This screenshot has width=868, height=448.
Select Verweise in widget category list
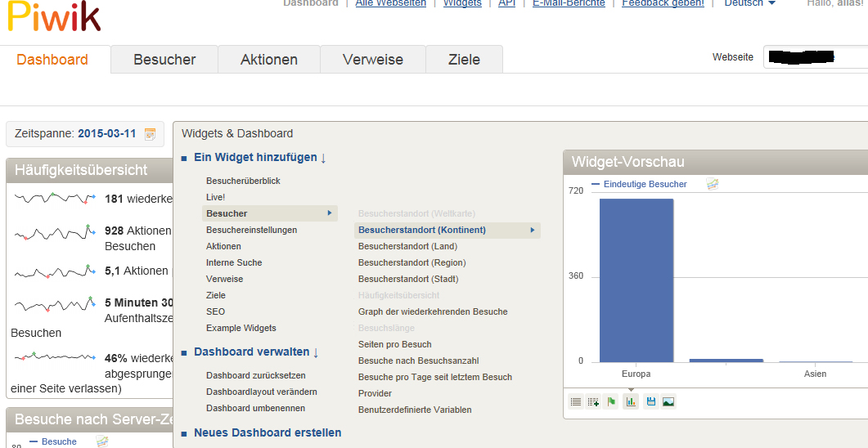pyautogui.click(x=225, y=279)
